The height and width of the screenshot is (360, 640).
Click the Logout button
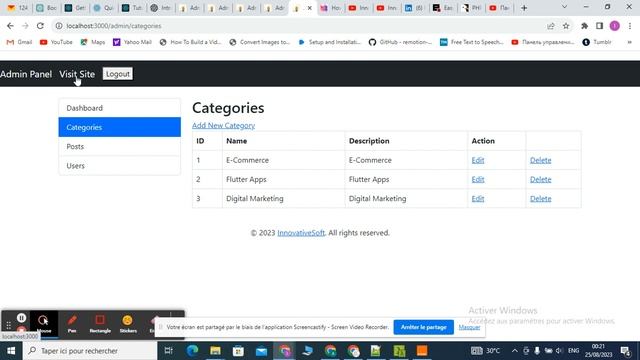pos(118,74)
